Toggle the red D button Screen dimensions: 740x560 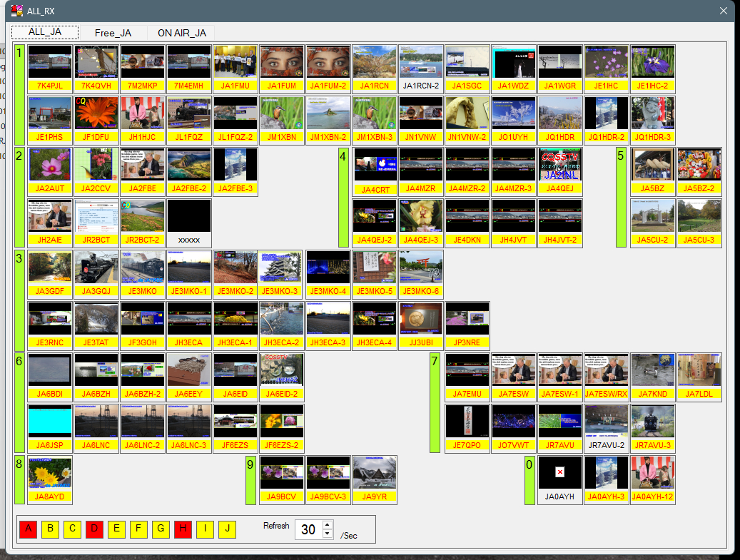coord(94,529)
